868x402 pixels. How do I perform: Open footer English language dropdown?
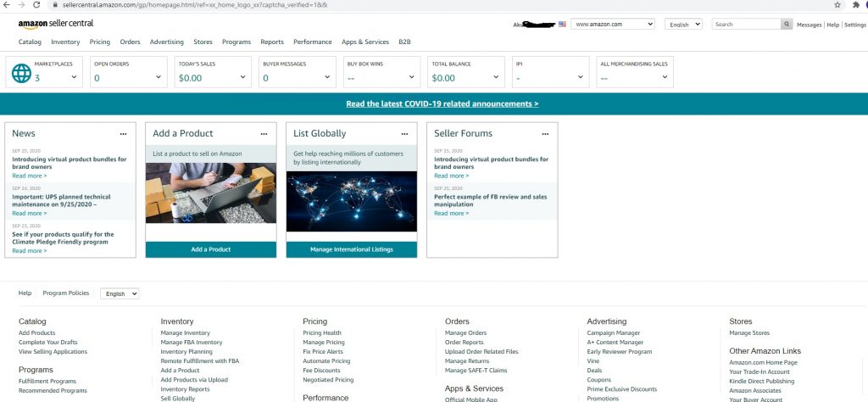point(120,294)
